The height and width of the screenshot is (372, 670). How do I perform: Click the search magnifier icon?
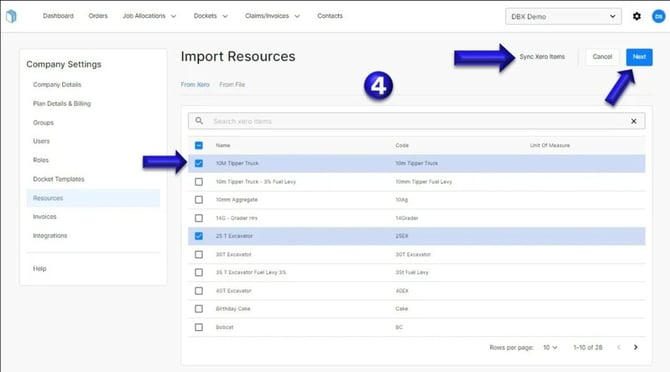tap(199, 121)
